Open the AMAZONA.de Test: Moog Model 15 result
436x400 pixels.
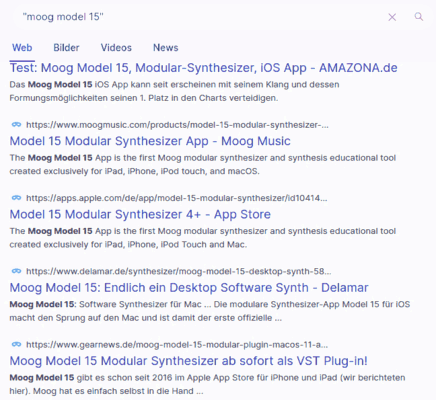coord(204,68)
